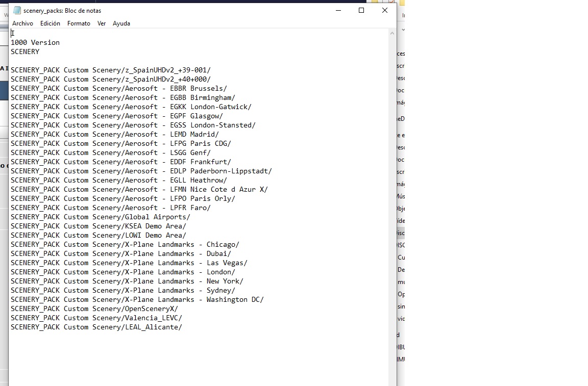Click the X-Plane Landmarks London line
This screenshot has width=588, height=386.
(x=123, y=272)
